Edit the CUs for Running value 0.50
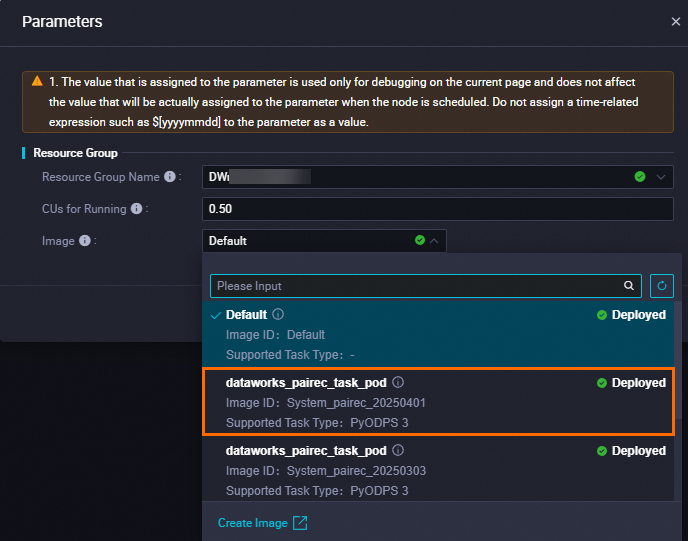Screen dimensions: 688x541 pyautogui.click(x=437, y=209)
